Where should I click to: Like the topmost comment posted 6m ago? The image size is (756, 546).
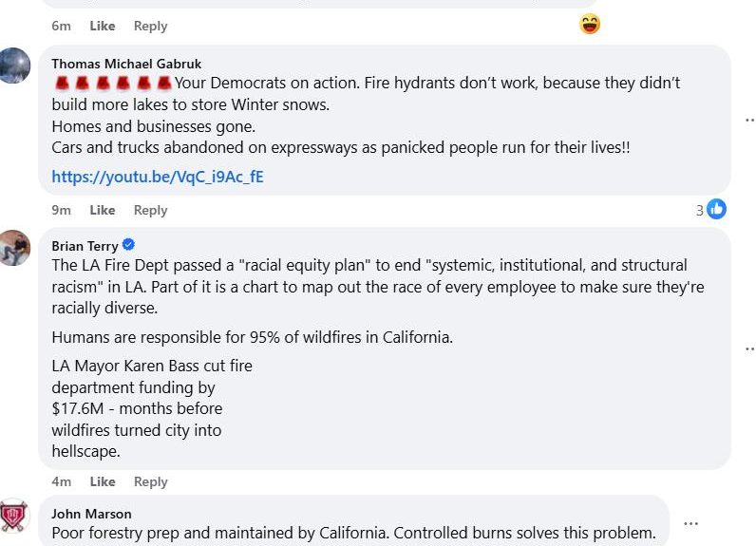103,26
